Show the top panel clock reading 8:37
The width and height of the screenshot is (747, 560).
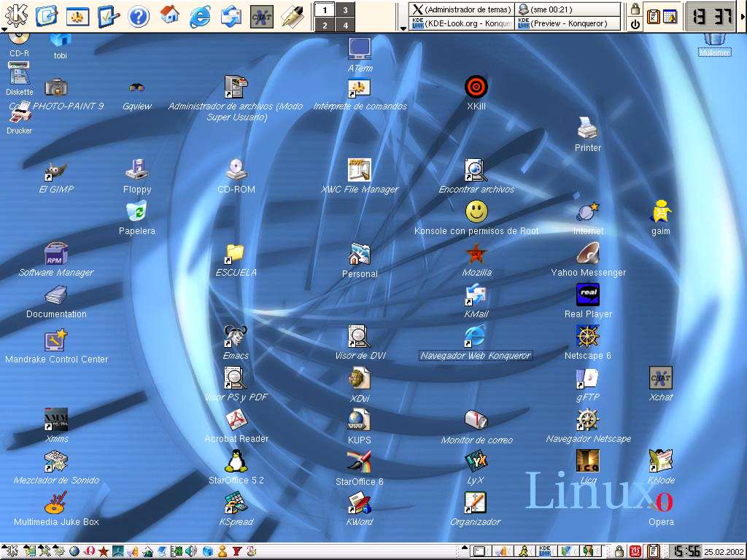(712, 17)
